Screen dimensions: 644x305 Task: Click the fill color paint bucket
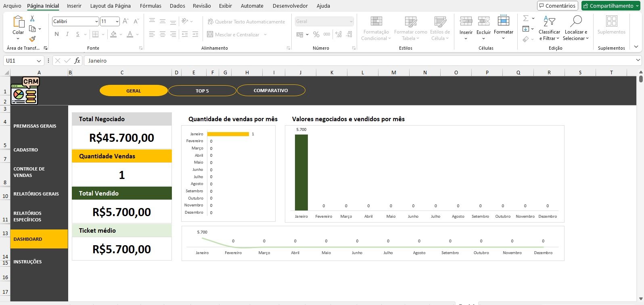coord(114,34)
